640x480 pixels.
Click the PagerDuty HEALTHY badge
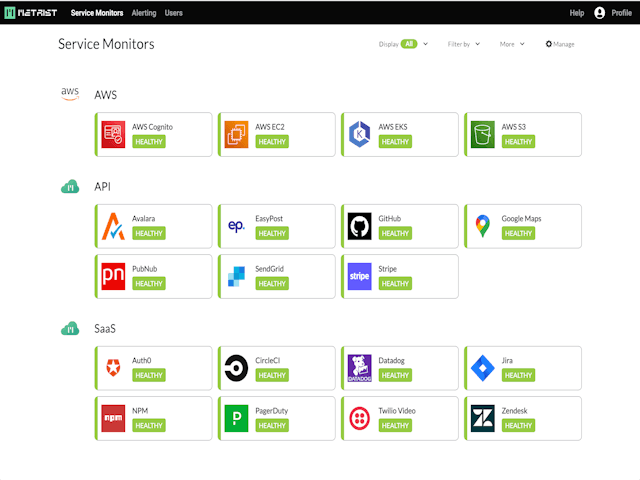[x=272, y=425]
